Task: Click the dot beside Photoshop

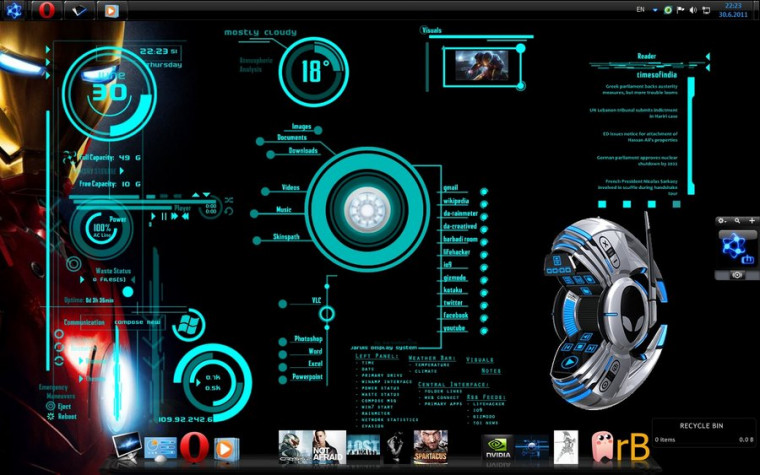Action: 283,342
